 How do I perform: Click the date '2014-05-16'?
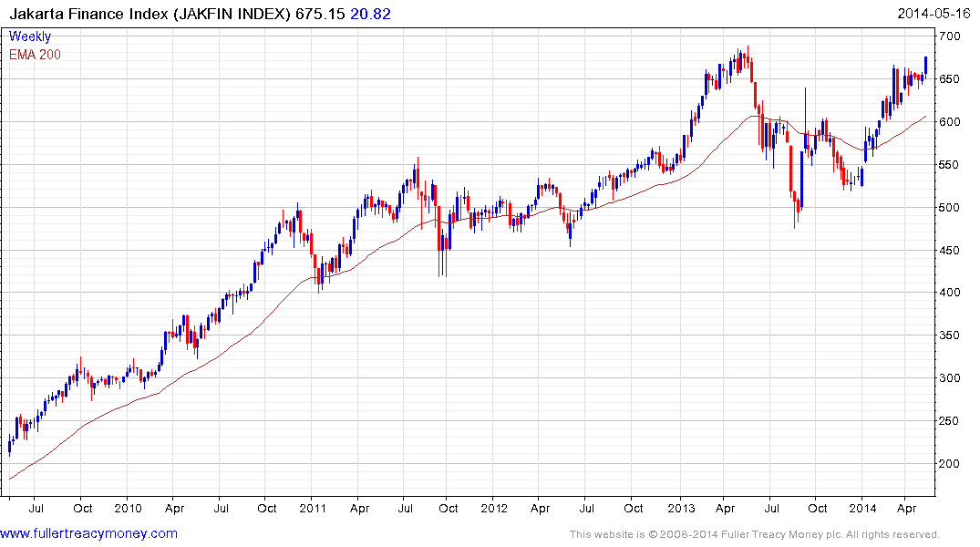tap(934, 14)
